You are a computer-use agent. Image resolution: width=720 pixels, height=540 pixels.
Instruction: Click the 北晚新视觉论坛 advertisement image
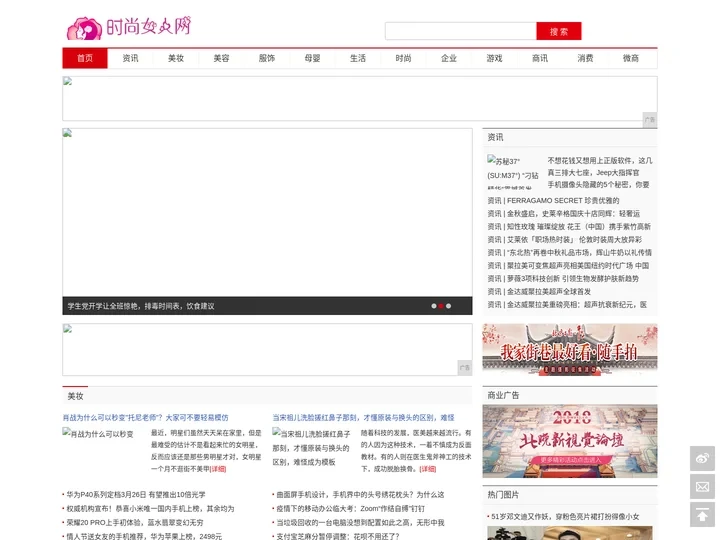pos(570,441)
